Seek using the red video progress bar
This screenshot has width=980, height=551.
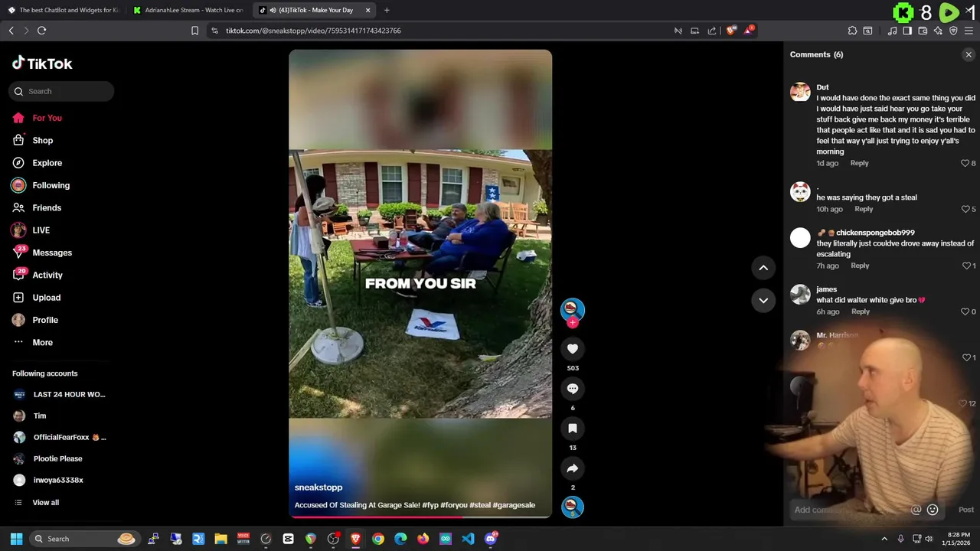click(420, 517)
